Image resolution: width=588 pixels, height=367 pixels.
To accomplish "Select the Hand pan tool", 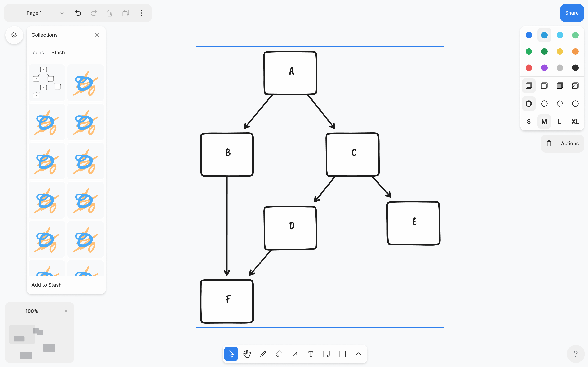I will 247,354.
